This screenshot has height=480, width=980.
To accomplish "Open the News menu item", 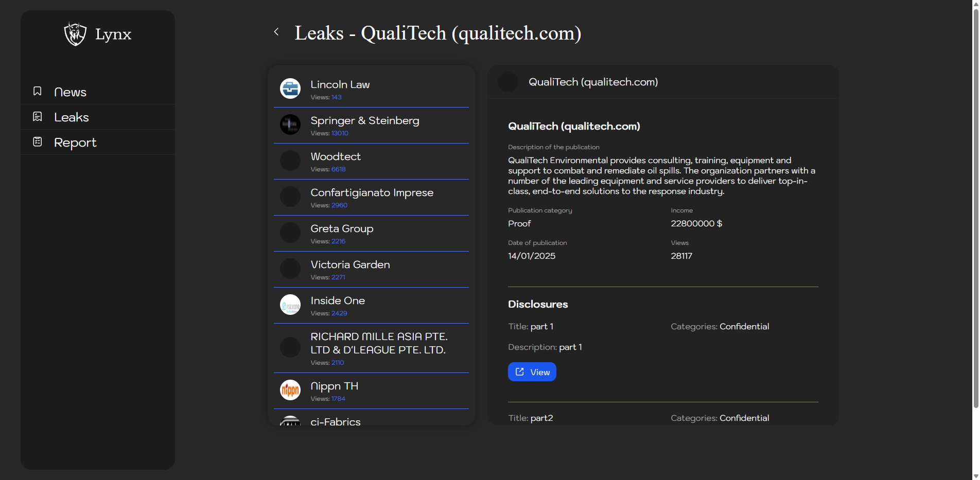I will click(x=71, y=92).
